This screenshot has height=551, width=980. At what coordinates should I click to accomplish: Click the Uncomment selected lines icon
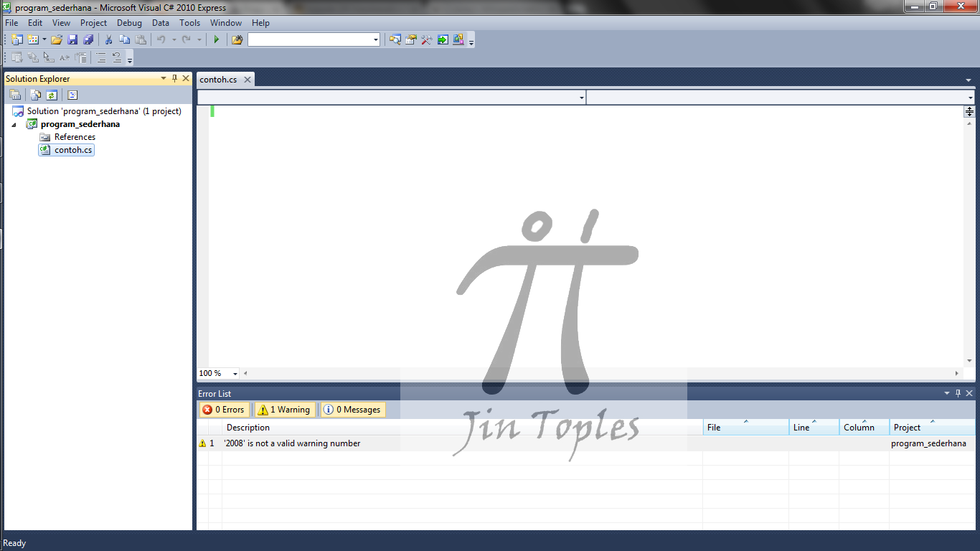click(x=117, y=58)
